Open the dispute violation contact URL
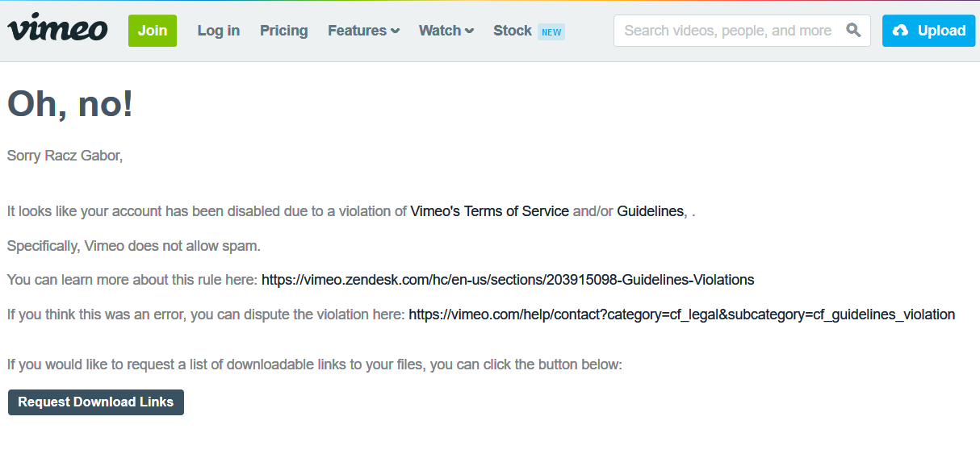 [x=682, y=314]
